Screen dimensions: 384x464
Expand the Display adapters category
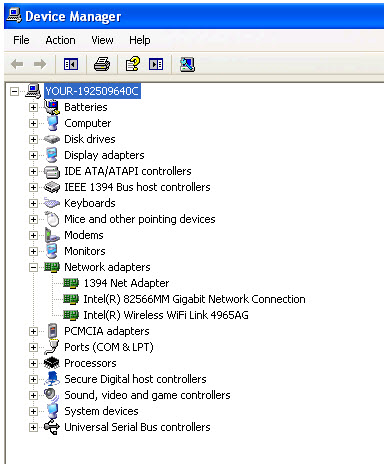(33, 155)
